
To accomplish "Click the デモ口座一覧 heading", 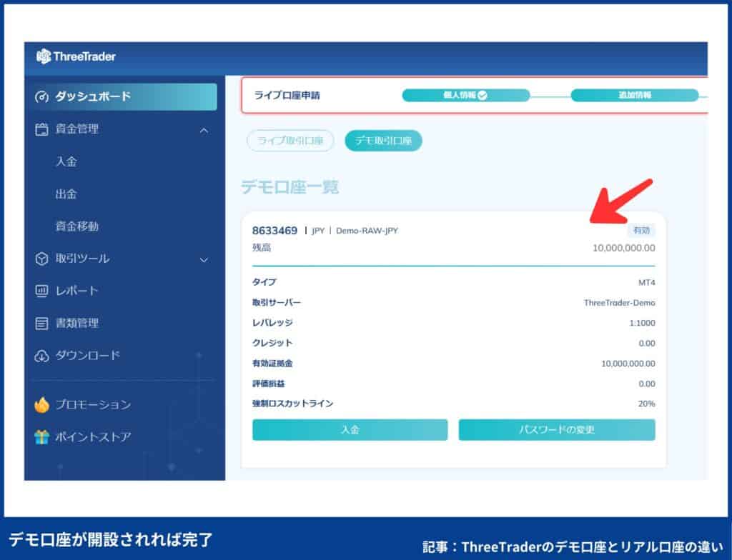I will pyautogui.click(x=290, y=187).
